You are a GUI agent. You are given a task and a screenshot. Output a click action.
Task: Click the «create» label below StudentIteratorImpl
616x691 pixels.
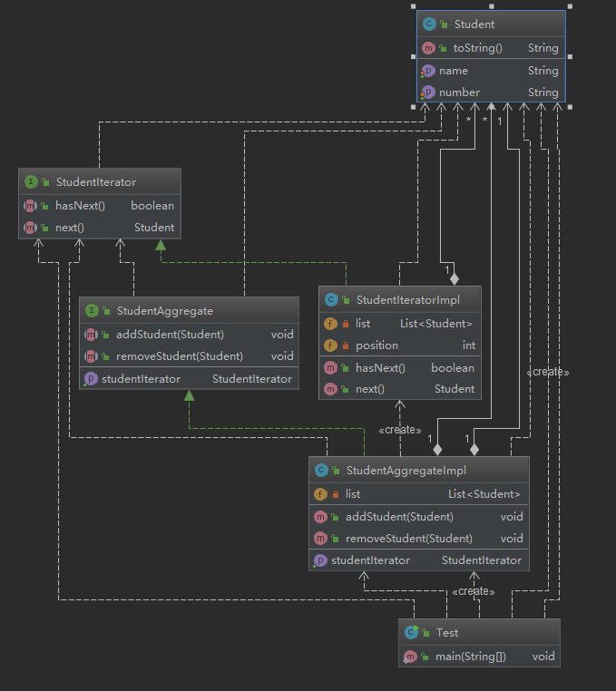[x=400, y=430]
